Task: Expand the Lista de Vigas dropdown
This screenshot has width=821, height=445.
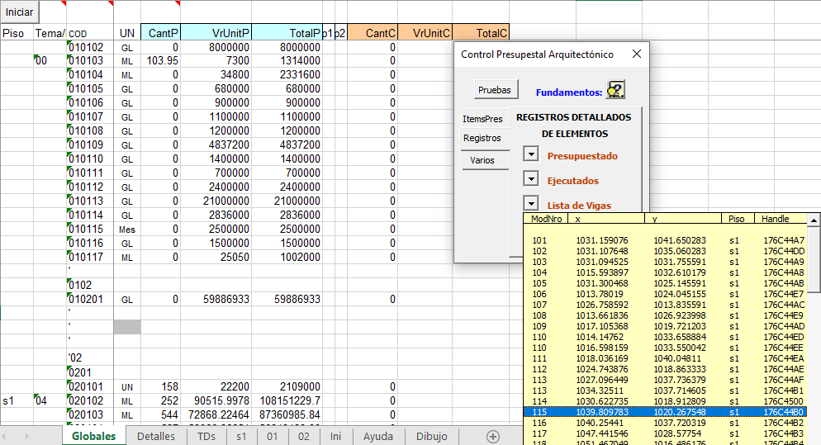Action: tap(531, 203)
